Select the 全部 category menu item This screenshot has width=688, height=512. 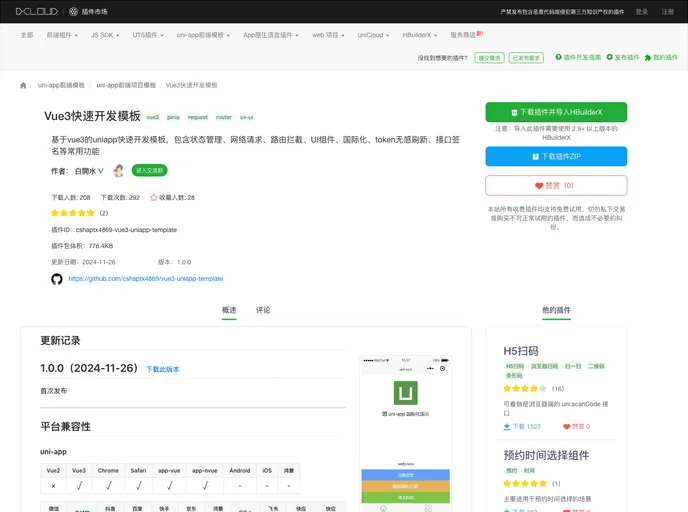coord(27,35)
